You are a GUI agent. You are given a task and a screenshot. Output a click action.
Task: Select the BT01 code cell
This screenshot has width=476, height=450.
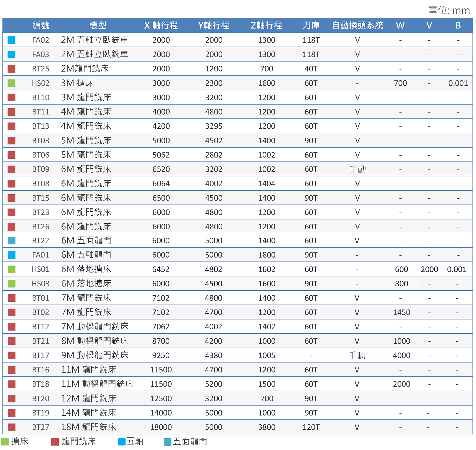click(41, 298)
